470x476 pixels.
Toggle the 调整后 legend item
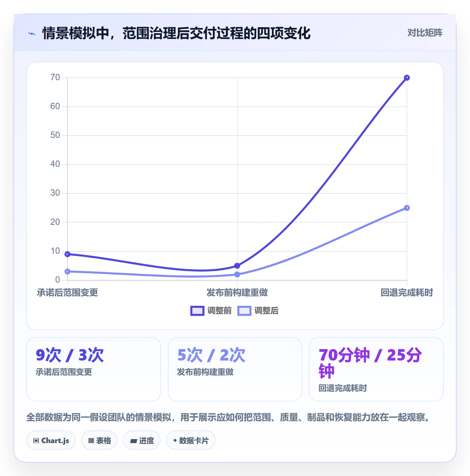258,311
